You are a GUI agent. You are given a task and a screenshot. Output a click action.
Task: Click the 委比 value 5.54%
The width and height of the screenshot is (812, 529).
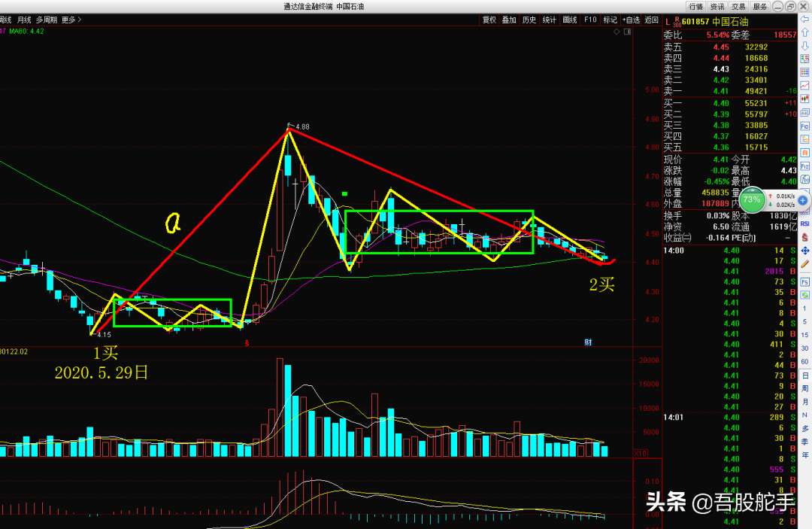click(x=718, y=35)
